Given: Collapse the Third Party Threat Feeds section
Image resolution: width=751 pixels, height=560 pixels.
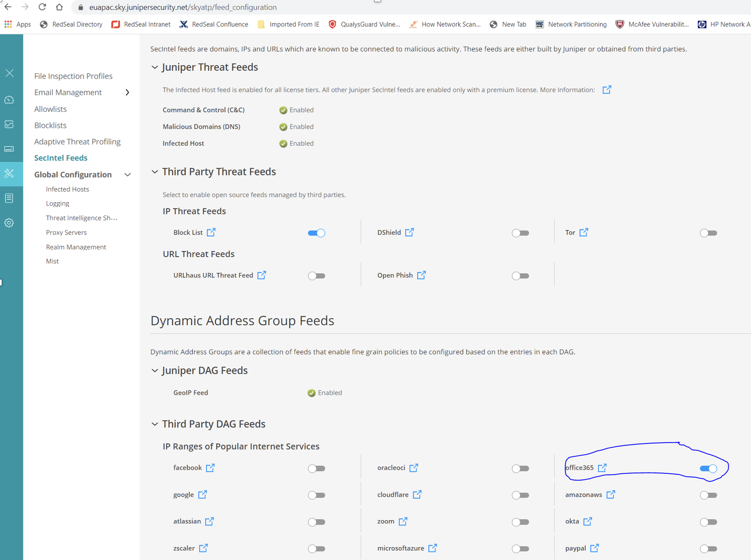Looking at the screenshot, I should (x=155, y=172).
